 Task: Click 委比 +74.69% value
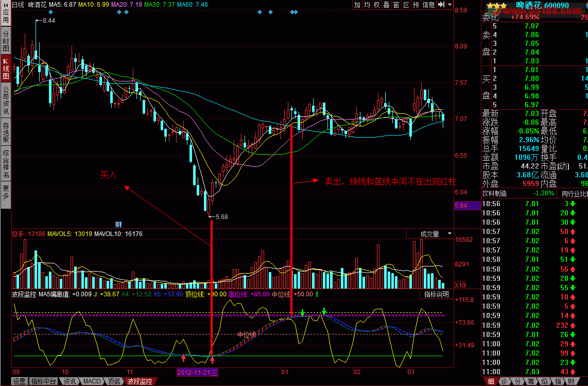pyautogui.click(x=525, y=17)
